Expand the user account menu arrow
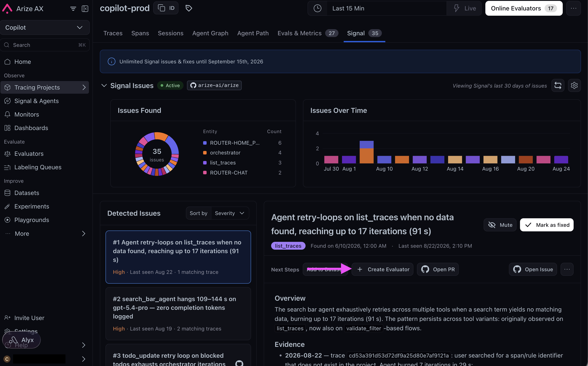Viewport: 588px width, 366px height. [x=83, y=359]
